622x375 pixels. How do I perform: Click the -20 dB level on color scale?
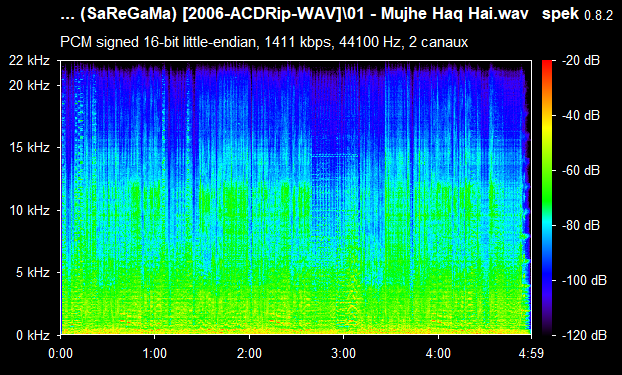[x=581, y=61]
